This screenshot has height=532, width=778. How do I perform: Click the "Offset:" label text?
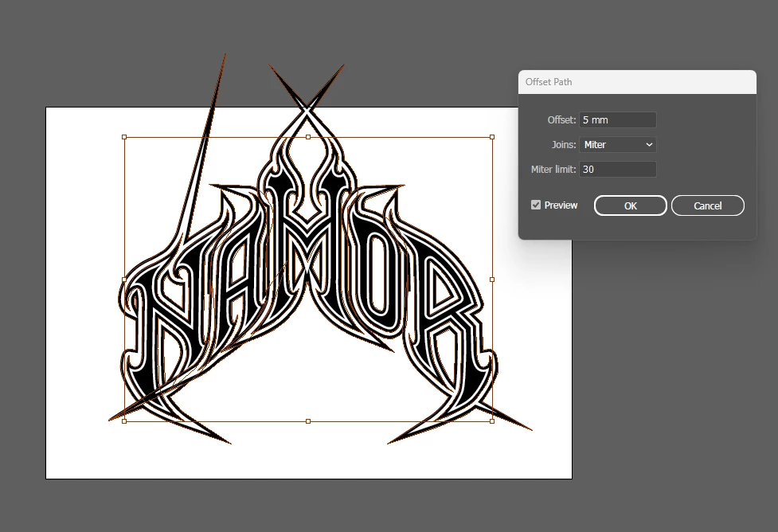click(x=561, y=119)
